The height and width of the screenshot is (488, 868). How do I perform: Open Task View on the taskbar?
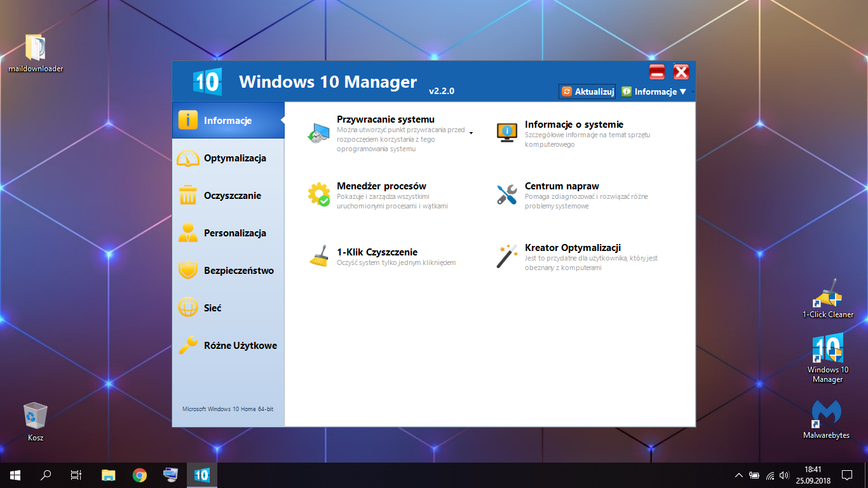point(76,475)
